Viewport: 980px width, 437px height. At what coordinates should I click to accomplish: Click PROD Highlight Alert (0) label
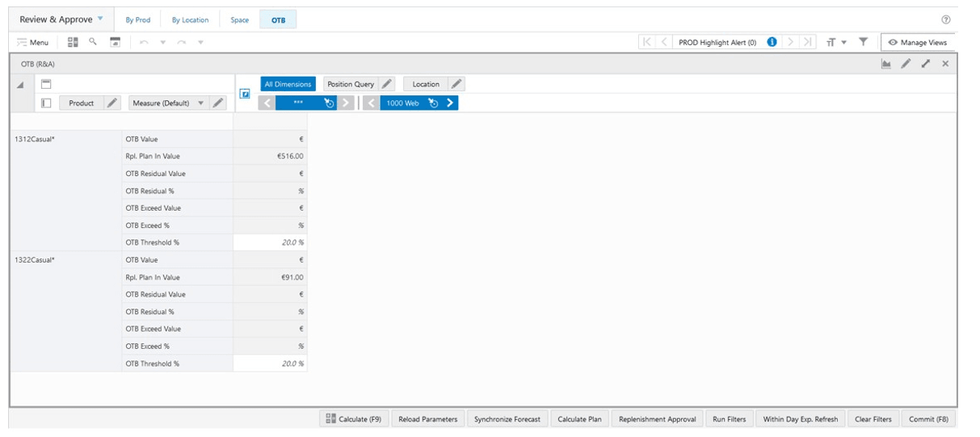click(x=717, y=43)
